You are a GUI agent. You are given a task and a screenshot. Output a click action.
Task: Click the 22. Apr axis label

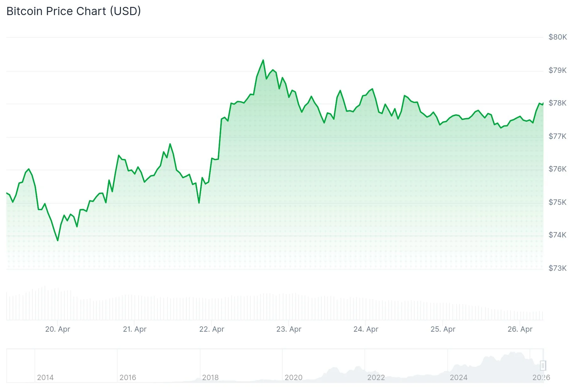(x=212, y=329)
